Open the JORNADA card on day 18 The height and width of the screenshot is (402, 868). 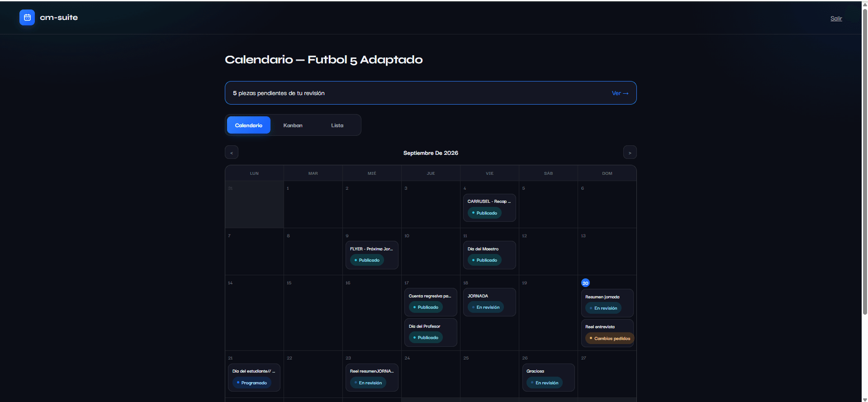489,302
